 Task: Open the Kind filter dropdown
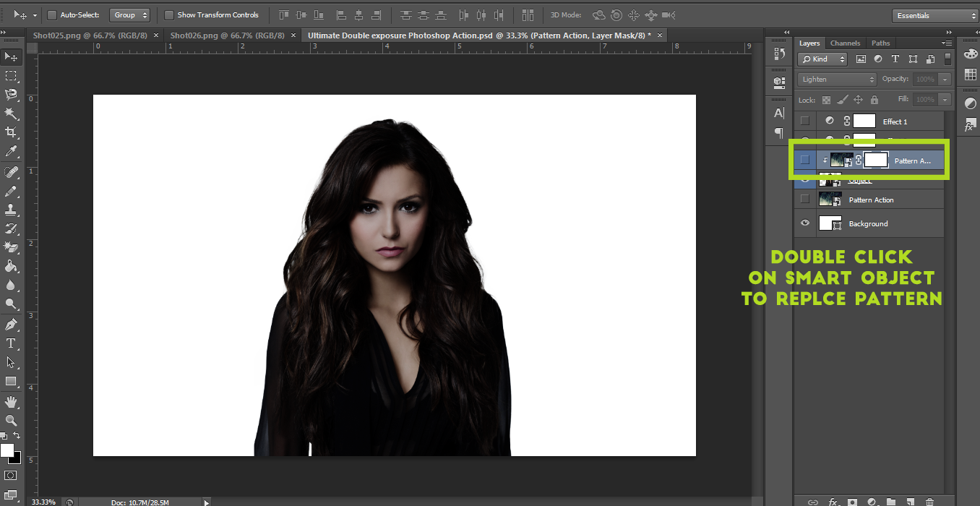pyautogui.click(x=822, y=59)
